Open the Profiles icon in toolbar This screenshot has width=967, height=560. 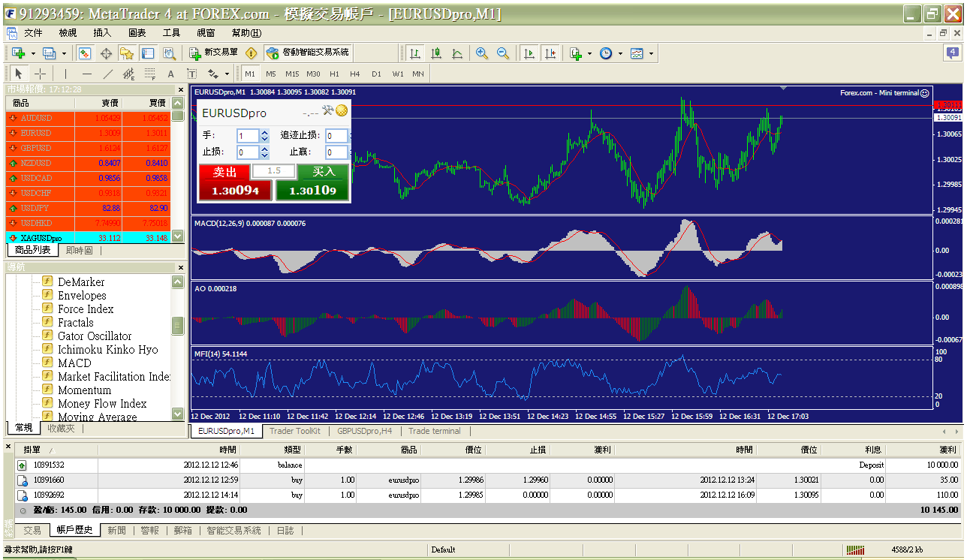(50, 53)
